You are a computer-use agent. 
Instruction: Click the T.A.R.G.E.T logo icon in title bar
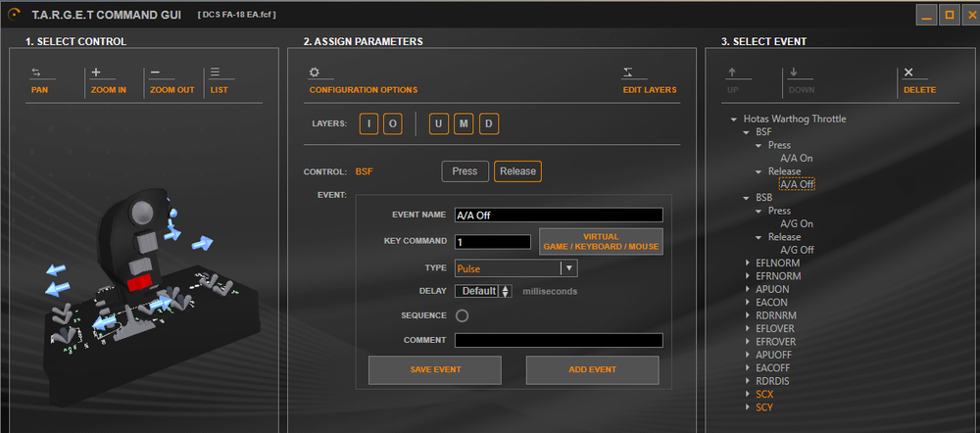[15, 14]
